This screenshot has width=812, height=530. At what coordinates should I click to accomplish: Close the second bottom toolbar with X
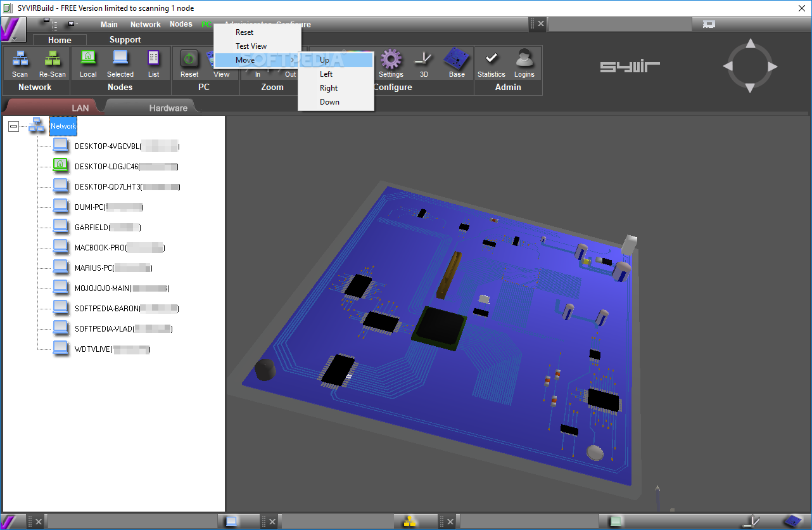coord(272,522)
